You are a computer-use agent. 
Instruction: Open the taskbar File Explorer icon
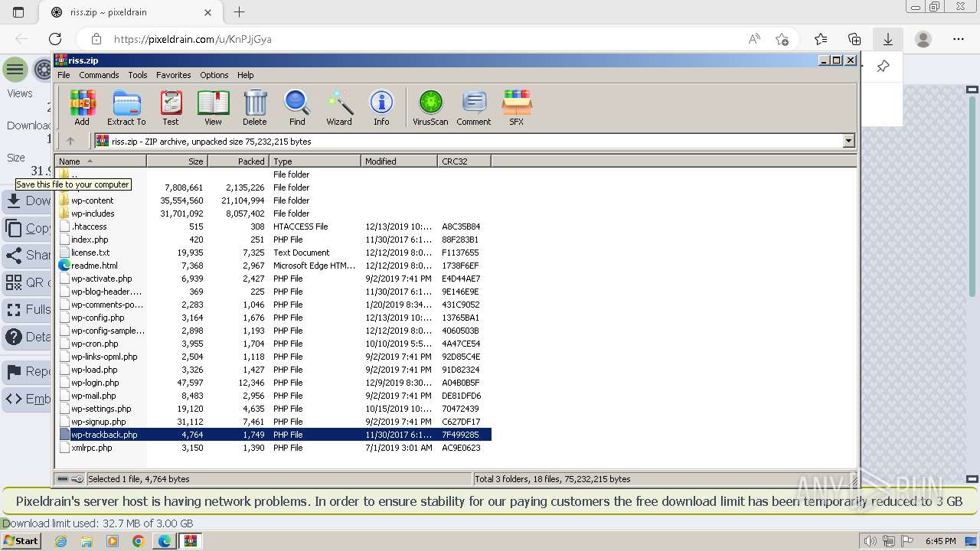[x=87, y=541]
